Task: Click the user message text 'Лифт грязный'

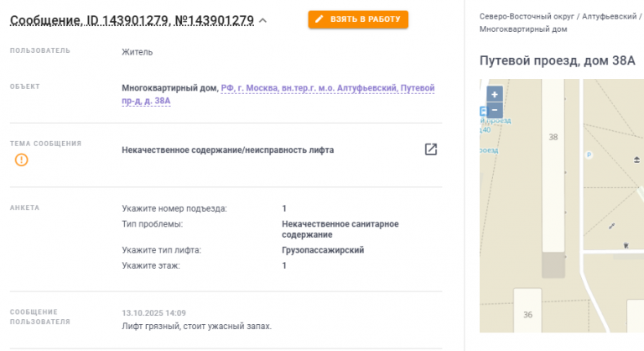Action: [x=197, y=326]
